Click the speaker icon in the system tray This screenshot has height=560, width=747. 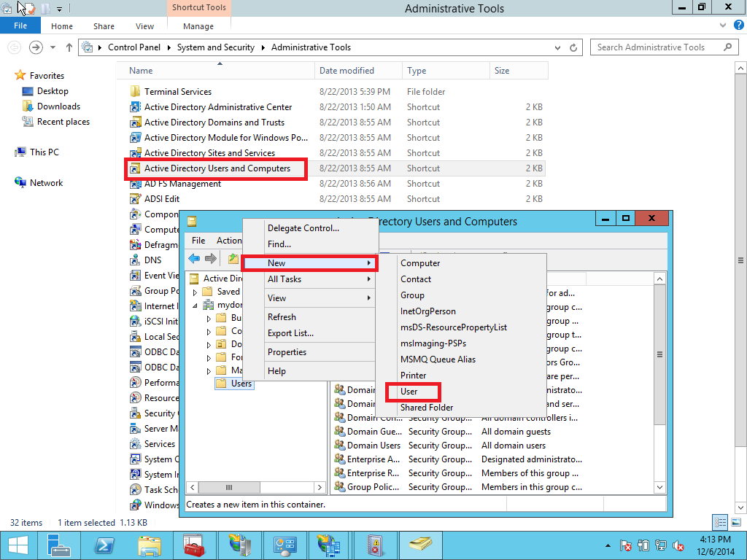point(679,545)
